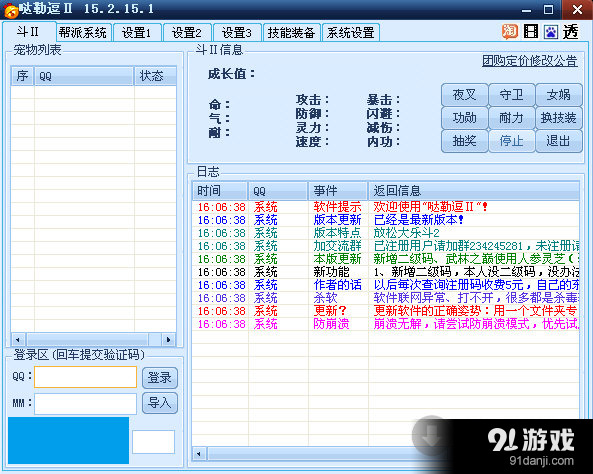Click the QQ column header in pet list
The width and height of the screenshot is (593, 474).
[x=84, y=76]
